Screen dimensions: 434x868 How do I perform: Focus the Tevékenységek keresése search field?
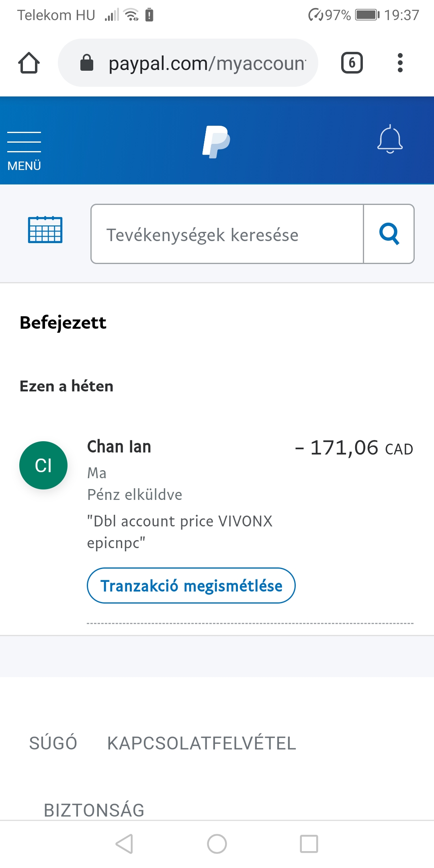click(227, 234)
